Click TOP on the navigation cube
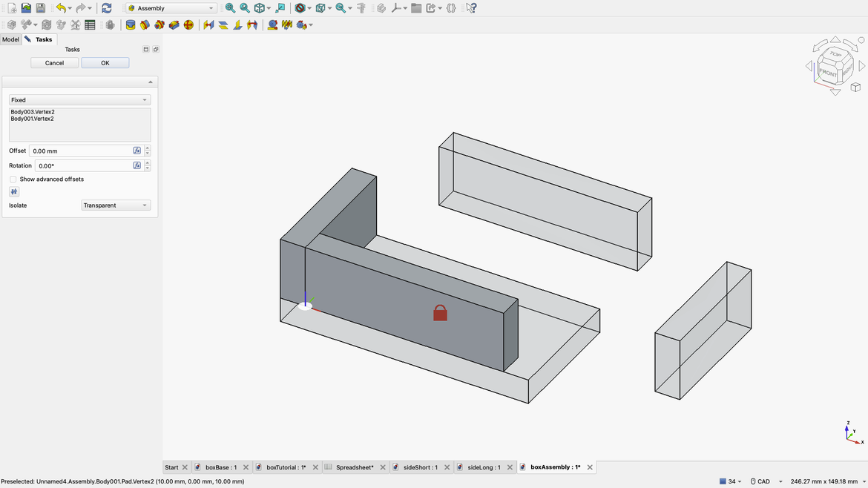 point(835,53)
